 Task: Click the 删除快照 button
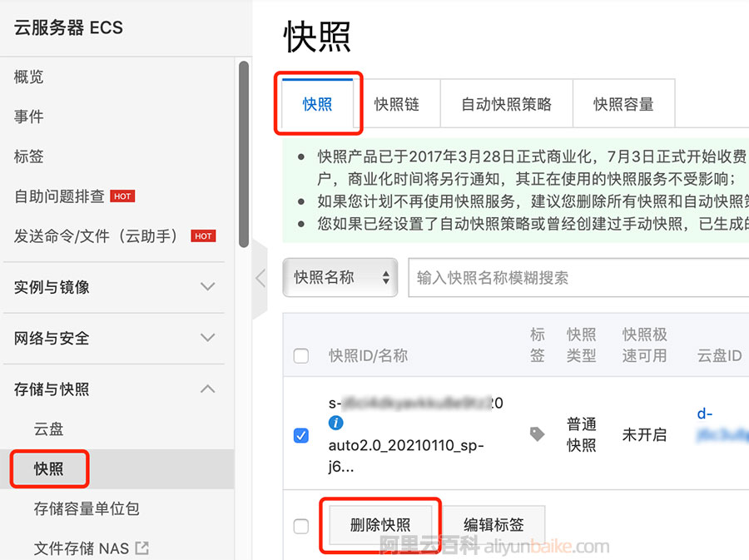click(380, 525)
